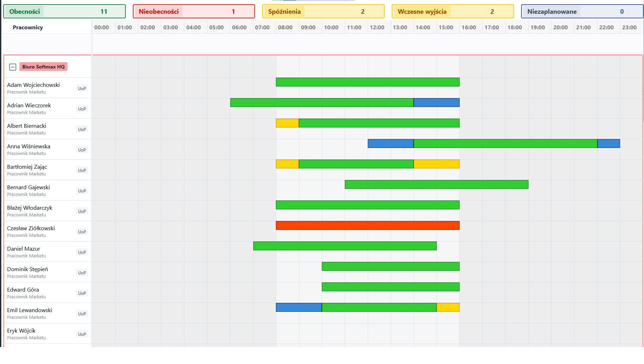Select Edward Góra's green shift bar
Image resolution: width=644 pixels, height=364 pixels.
click(391, 287)
